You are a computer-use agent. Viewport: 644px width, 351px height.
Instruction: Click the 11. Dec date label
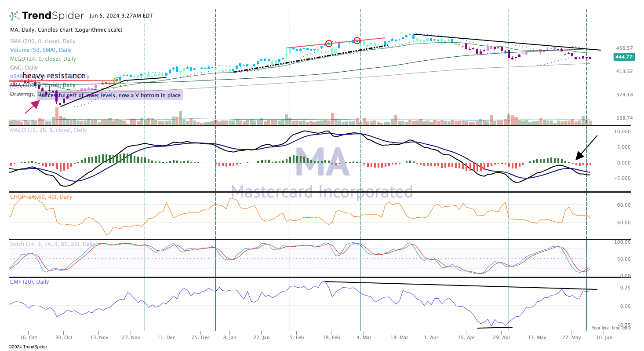point(167,337)
